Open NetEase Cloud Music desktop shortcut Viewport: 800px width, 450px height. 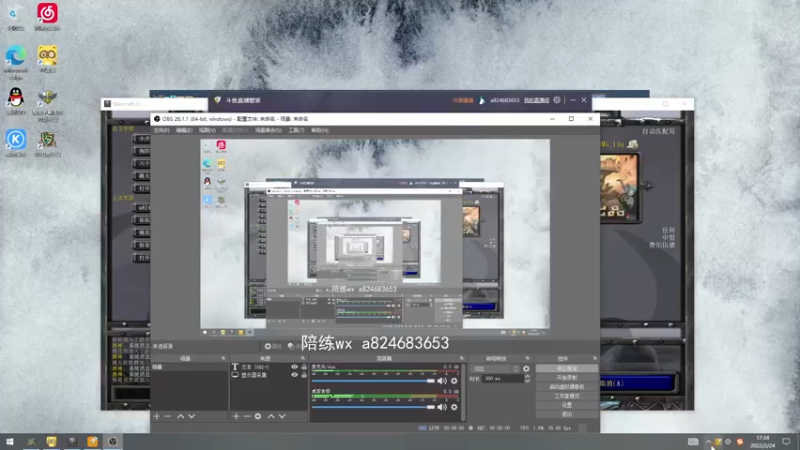pos(47,16)
